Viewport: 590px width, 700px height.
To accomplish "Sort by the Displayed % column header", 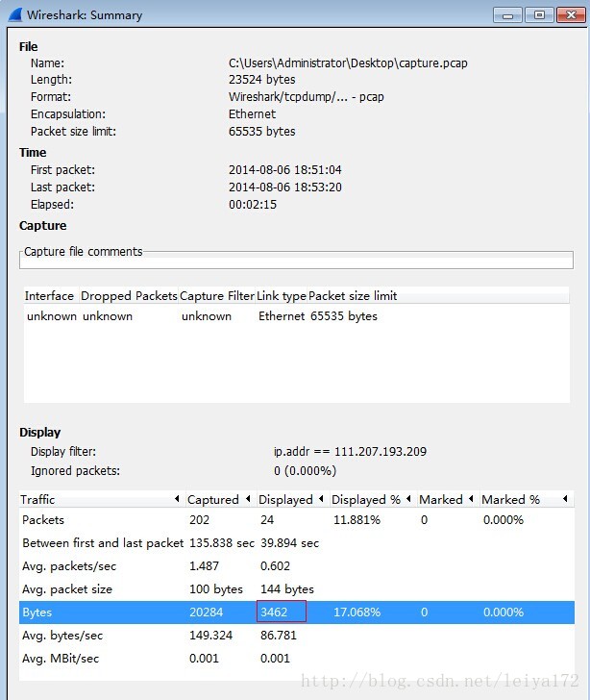I will [x=372, y=500].
